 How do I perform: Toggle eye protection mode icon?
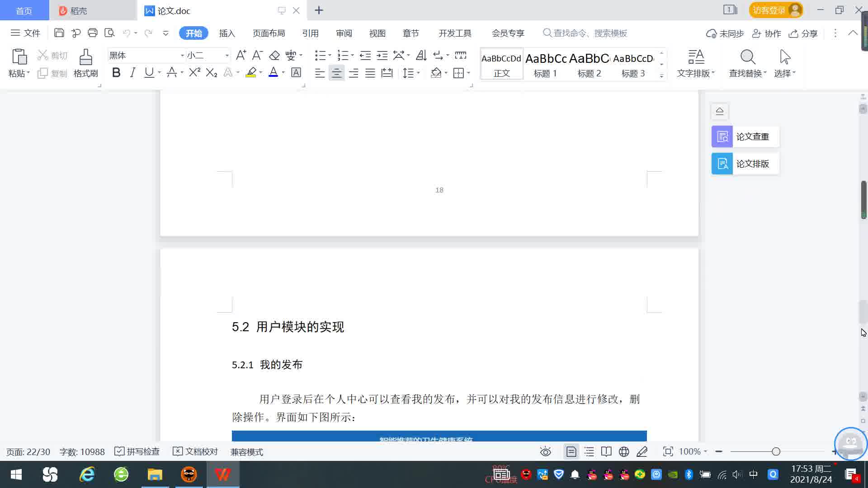click(546, 451)
